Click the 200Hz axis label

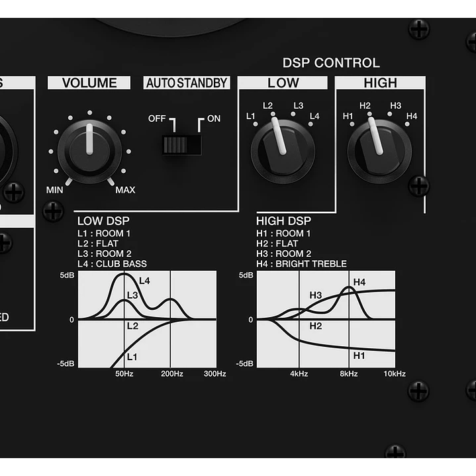click(x=172, y=373)
